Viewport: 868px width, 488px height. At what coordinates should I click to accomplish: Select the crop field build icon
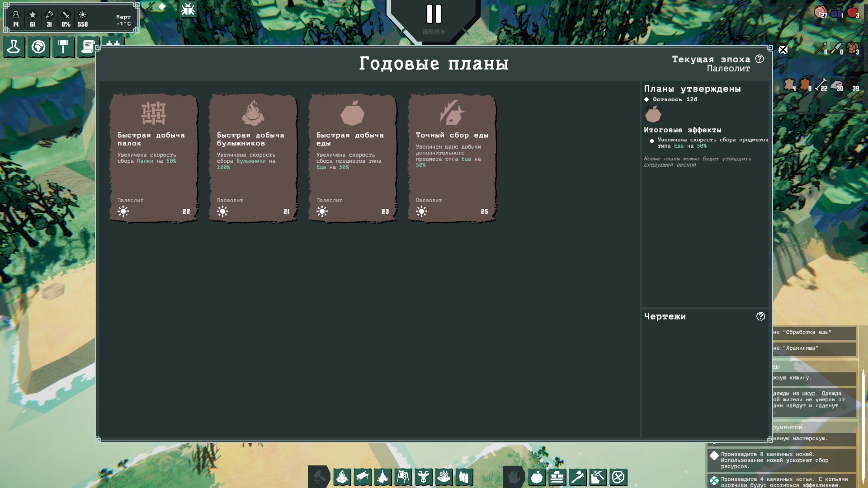(443, 477)
